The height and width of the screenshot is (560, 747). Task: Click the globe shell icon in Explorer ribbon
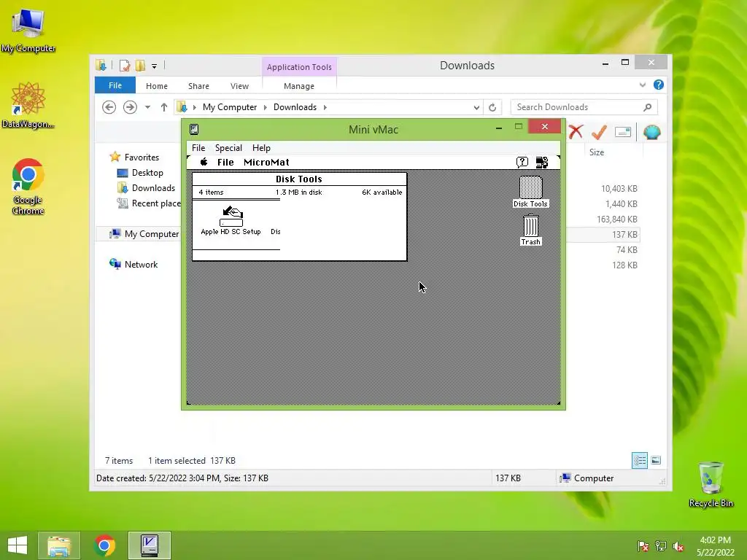point(651,132)
